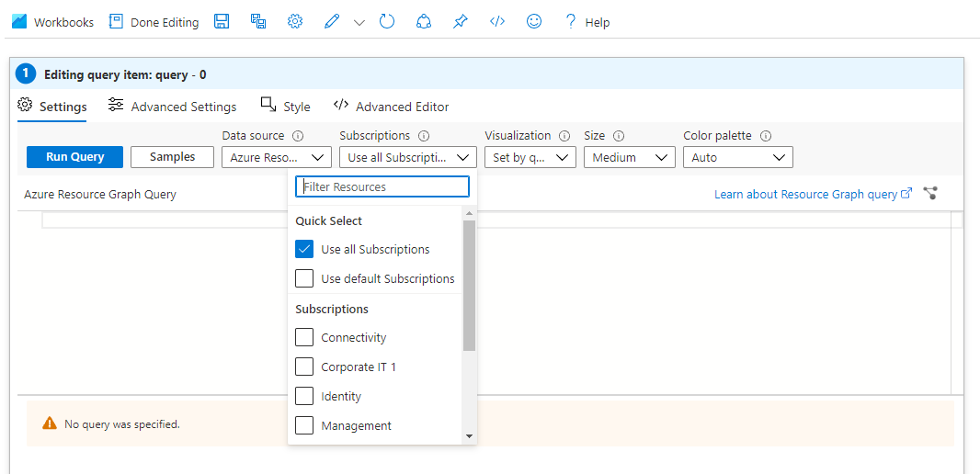This screenshot has height=474, width=980.
Task: Open the Advanced Editor code icon in toolbar
Action: coord(497,22)
